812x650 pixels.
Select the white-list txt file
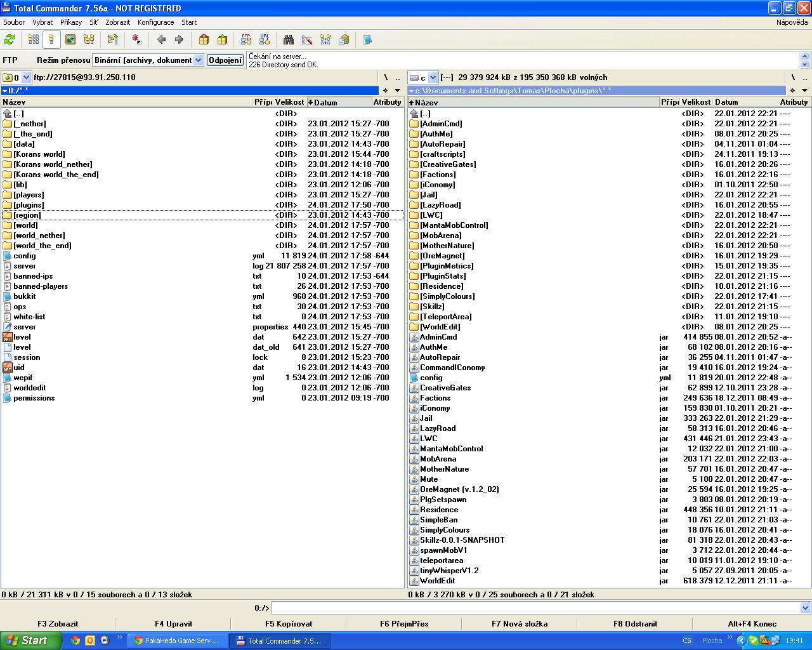tap(202, 317)
